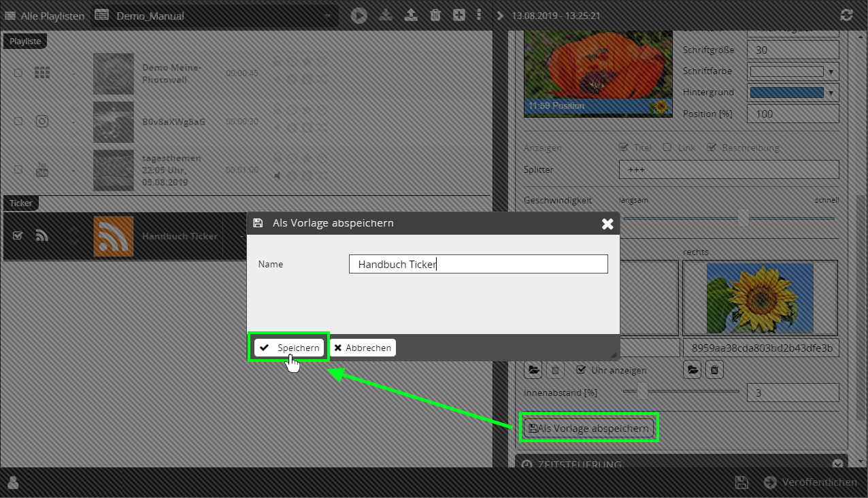Open the three-dot more options menu
This screenshot has width=868, height=498.
479,15
